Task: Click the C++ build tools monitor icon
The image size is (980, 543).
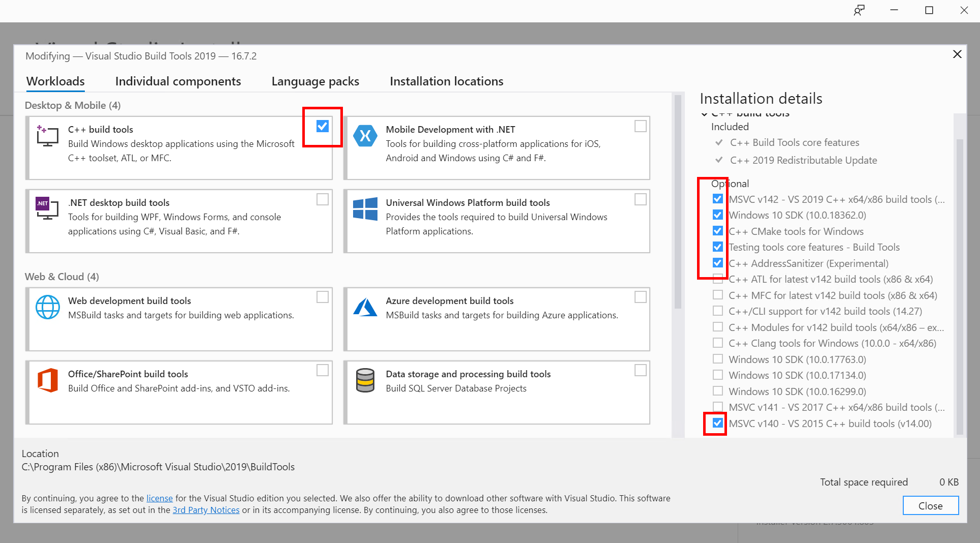Action: click(x=47, y=136)
